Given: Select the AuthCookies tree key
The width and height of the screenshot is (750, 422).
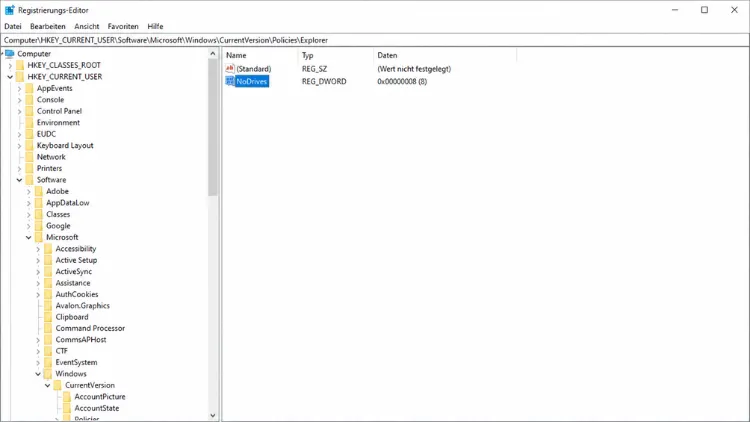Looking at the screenshot, I should (77, 294).
